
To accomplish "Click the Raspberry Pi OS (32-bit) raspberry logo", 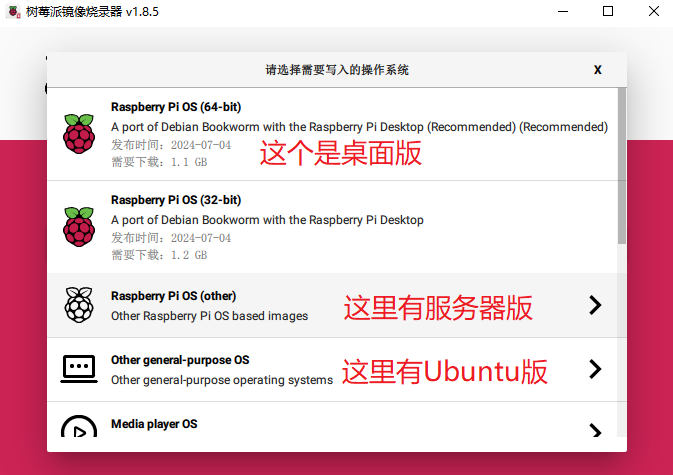I will [79, 227].
